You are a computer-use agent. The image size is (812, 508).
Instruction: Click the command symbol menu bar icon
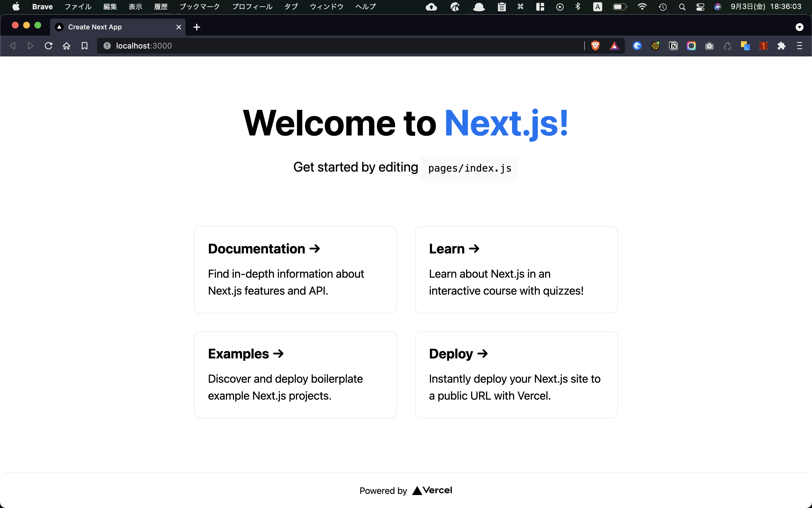click(520, 7)
